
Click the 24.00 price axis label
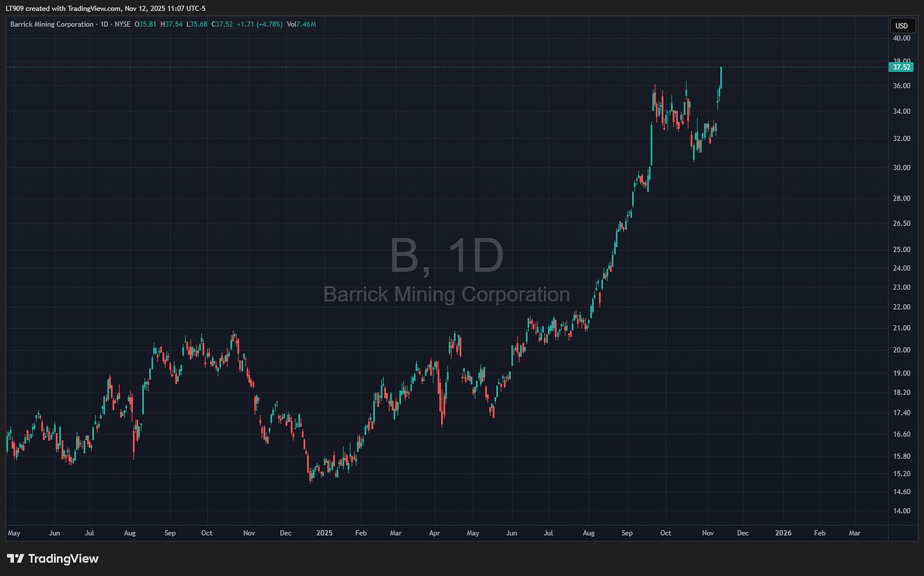coord(902,268)
